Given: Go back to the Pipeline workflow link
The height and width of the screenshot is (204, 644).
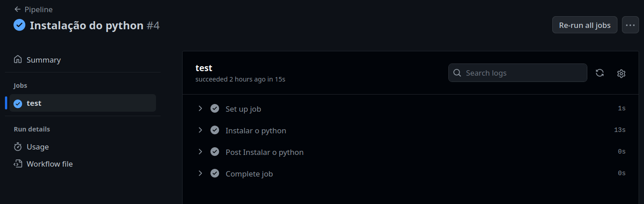Looking at the screenshot, I should point(38,9).
